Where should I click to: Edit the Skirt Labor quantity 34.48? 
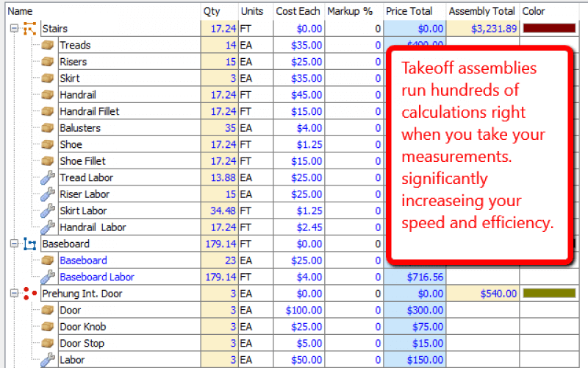(220, 210)
